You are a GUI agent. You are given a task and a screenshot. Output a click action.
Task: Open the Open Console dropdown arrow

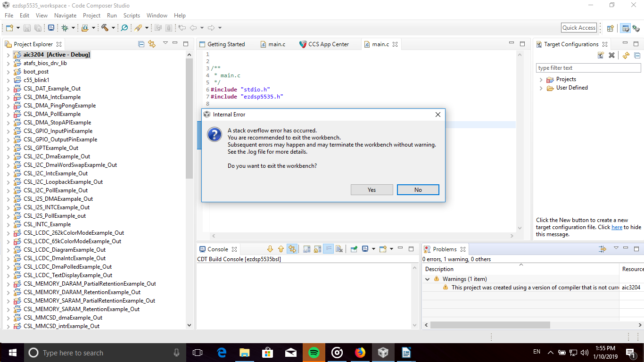[391, 249]
